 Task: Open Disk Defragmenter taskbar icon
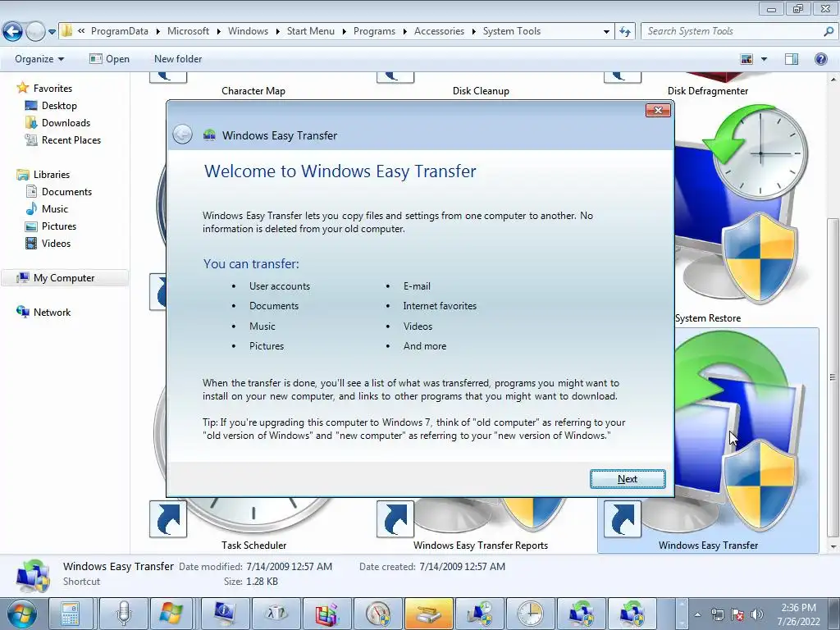326,614
